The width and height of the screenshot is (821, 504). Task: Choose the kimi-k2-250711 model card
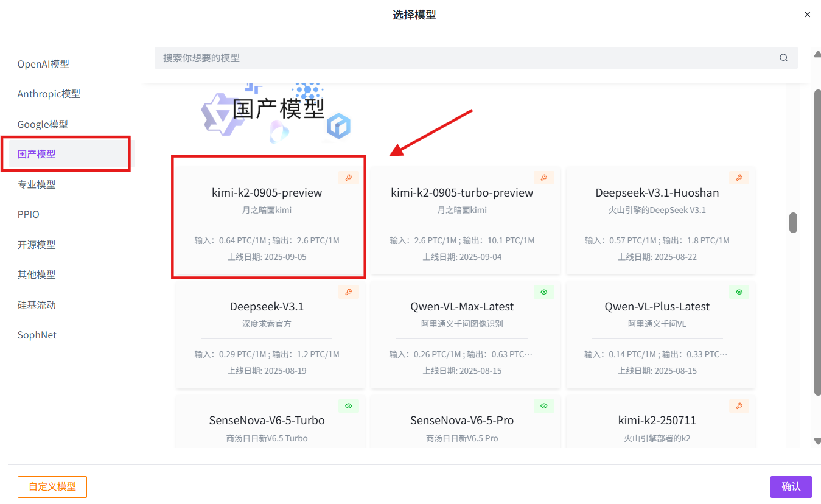(660, 421)
